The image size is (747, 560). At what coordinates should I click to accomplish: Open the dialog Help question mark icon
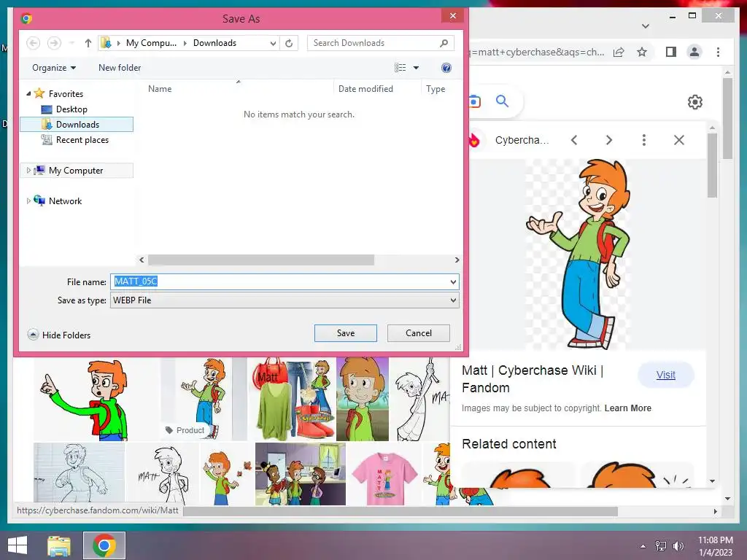pos(446,68)
